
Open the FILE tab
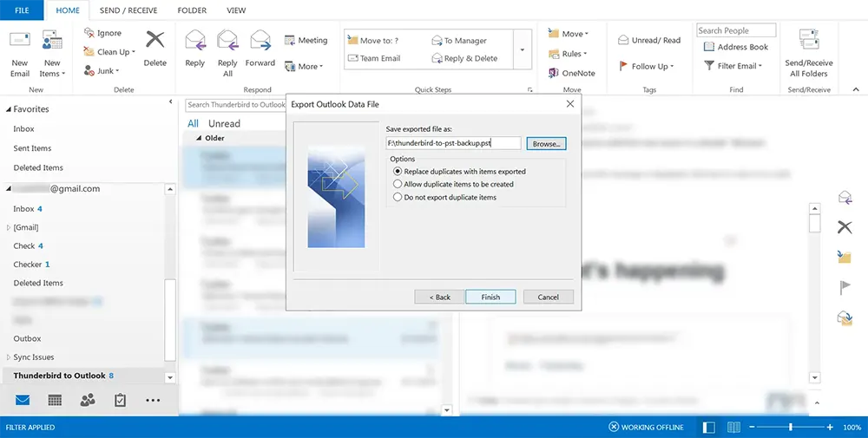tap(23, 10)
